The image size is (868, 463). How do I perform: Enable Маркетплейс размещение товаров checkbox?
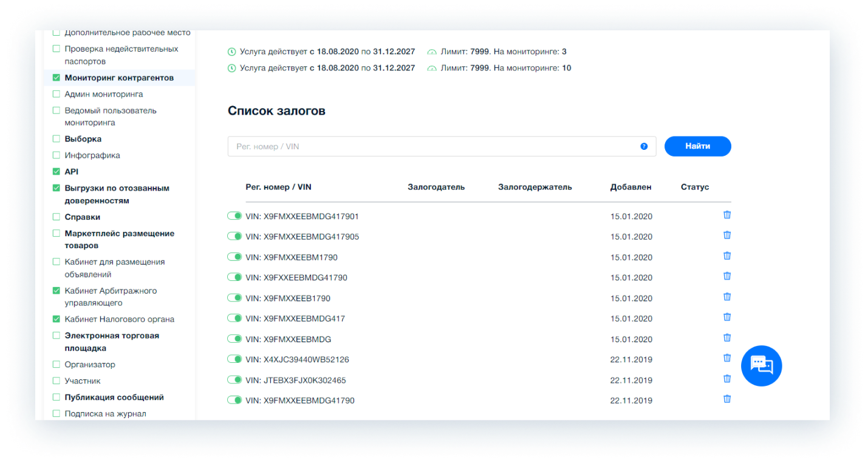[x=56, y=234]
